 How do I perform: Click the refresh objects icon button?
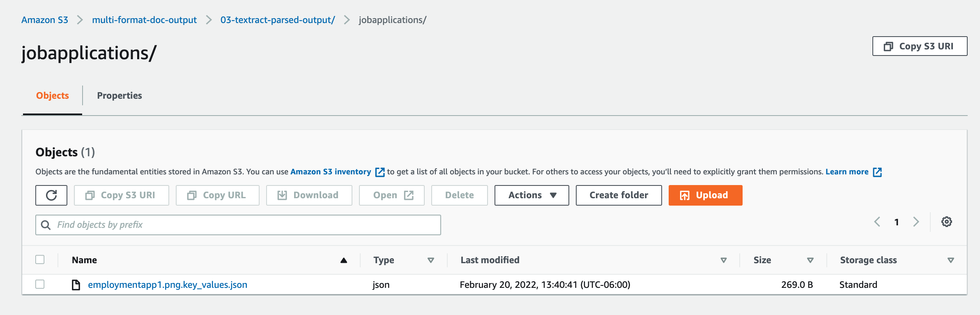tap(51, 195)
